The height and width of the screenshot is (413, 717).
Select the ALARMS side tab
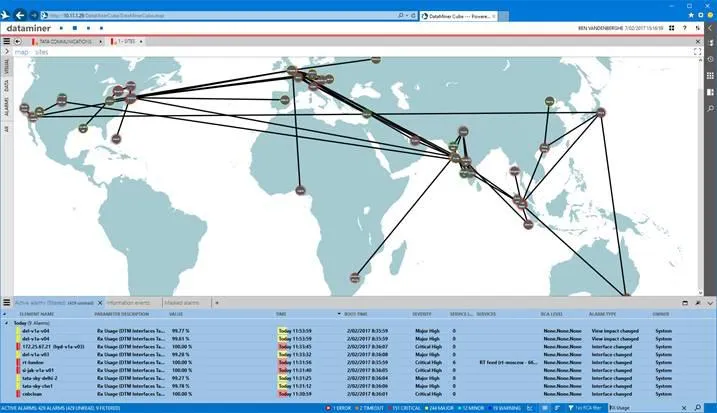coord(6,106)
